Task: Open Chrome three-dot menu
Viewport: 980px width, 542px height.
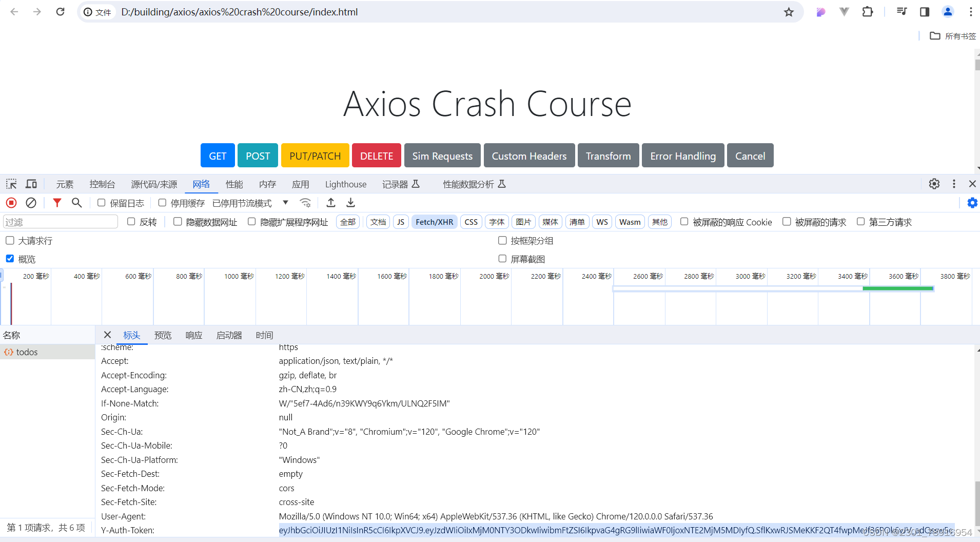Action: (971, 12)
